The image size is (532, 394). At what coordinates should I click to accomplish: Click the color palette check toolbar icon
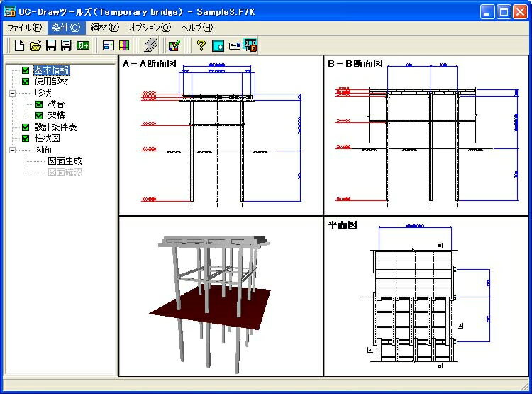[174, 45]
